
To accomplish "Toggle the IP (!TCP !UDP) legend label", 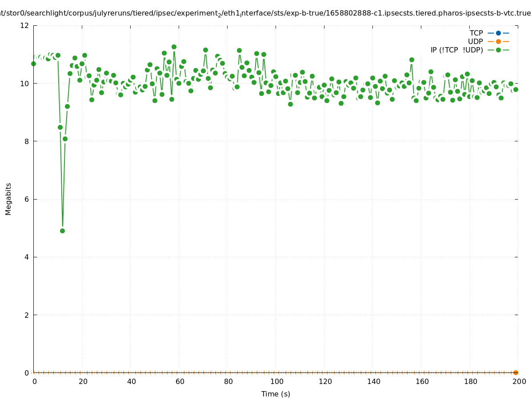I will 456,50.
